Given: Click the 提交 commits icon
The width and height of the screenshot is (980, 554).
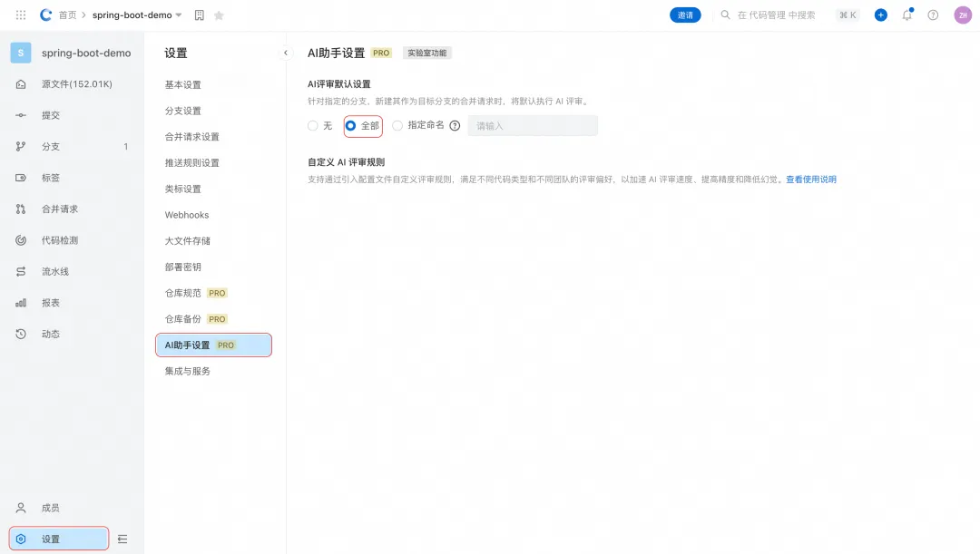Looking at the screenshot, I should coord(21,115).
